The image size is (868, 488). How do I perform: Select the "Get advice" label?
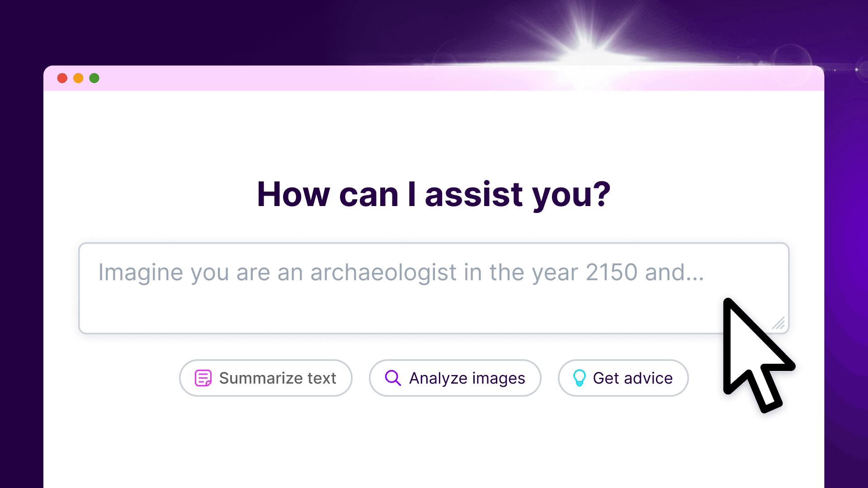(x=632, y=378)
